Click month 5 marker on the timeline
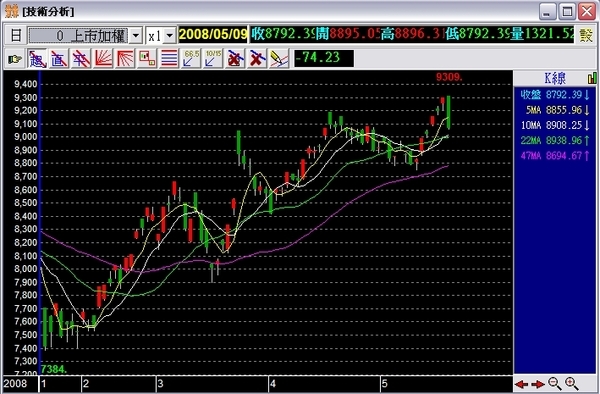The width and height of the screenshot is (600, 394). pyautogui.click(x=385, y=384)
